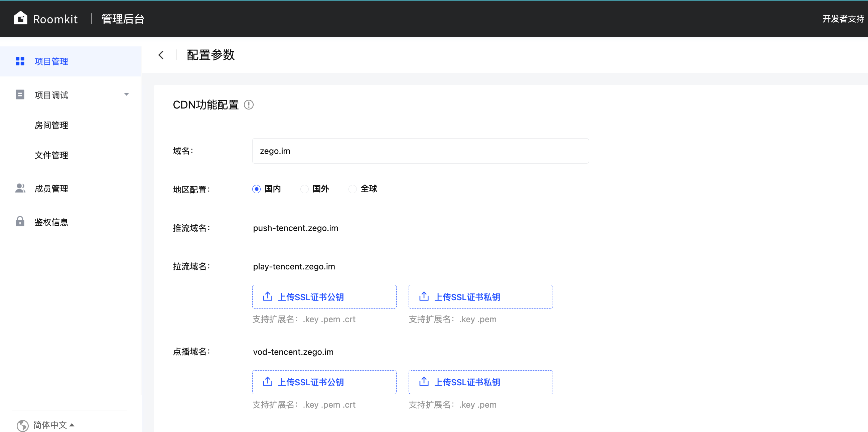Viewport: 868px width, 432px height.
Task: Open 文件管理 in the sidebar
Action: coord(51,155)
